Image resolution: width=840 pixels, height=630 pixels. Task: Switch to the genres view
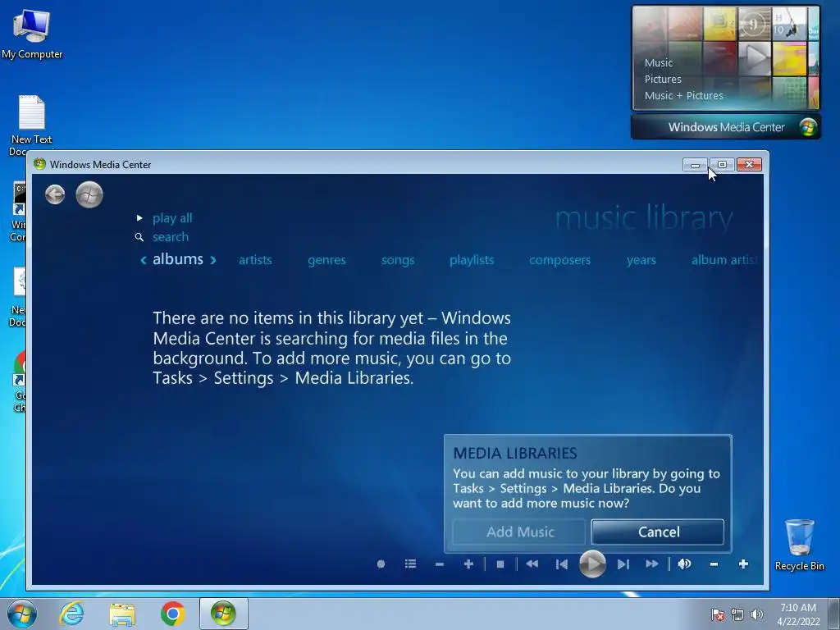pyautogui.click(x=326, y=260)
